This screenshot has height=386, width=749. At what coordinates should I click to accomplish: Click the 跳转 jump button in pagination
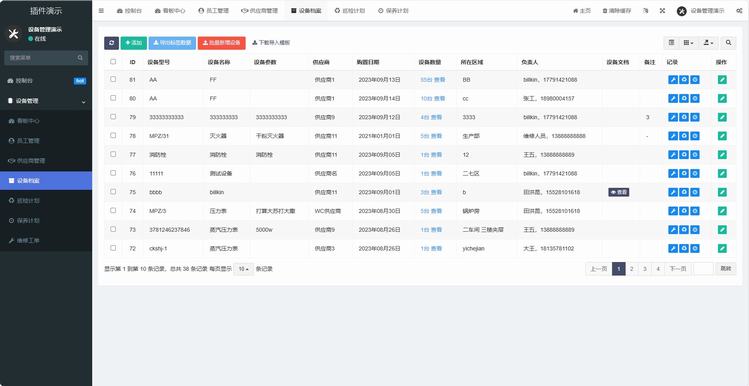pos(726,269)
